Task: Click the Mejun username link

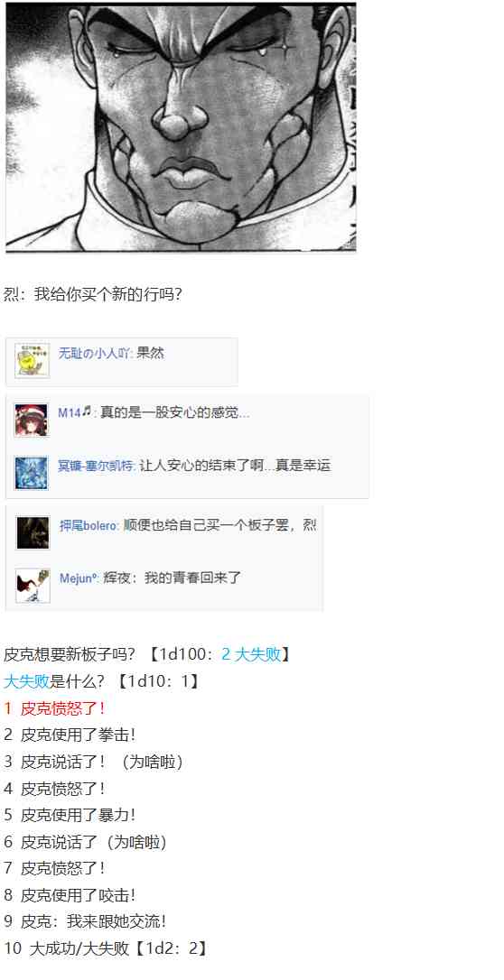Action: (x=79, y=578)
